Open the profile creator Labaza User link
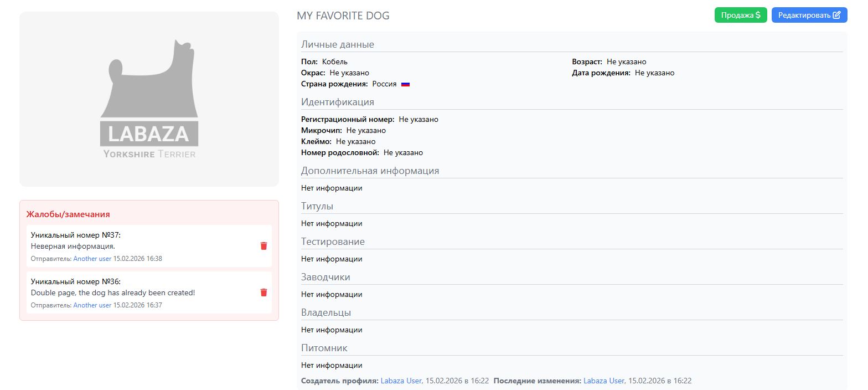Image resolution: width=868 pixels, height=390 pixels. coord(401,381)
